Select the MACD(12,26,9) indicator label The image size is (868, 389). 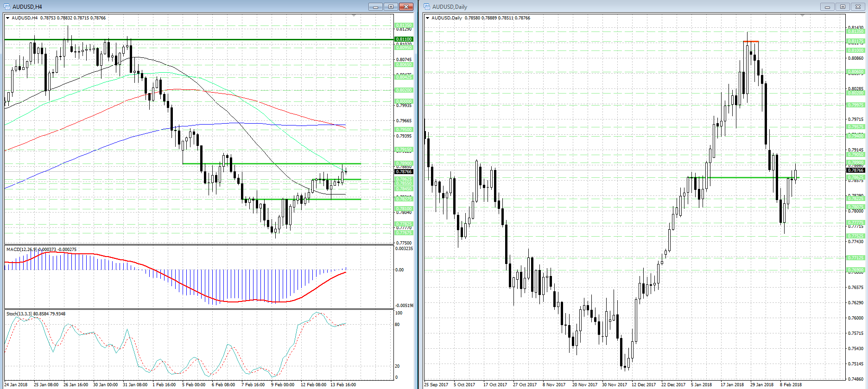41,250
